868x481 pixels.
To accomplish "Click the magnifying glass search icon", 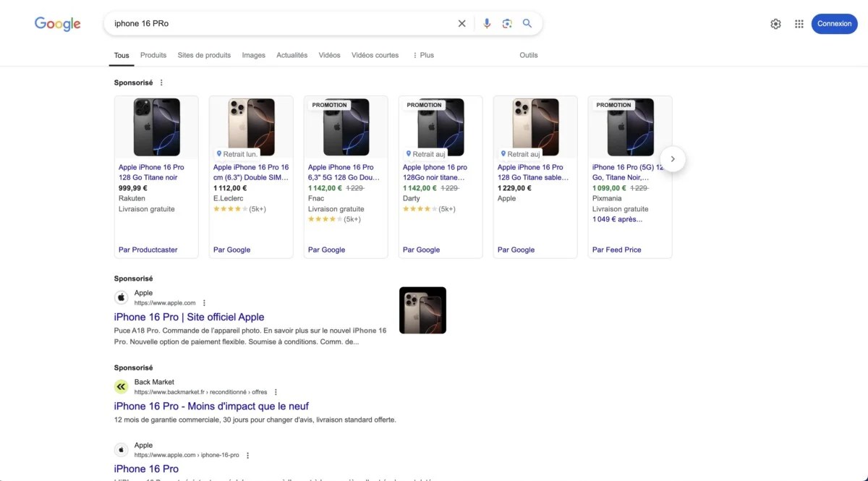I will (527, 24).
